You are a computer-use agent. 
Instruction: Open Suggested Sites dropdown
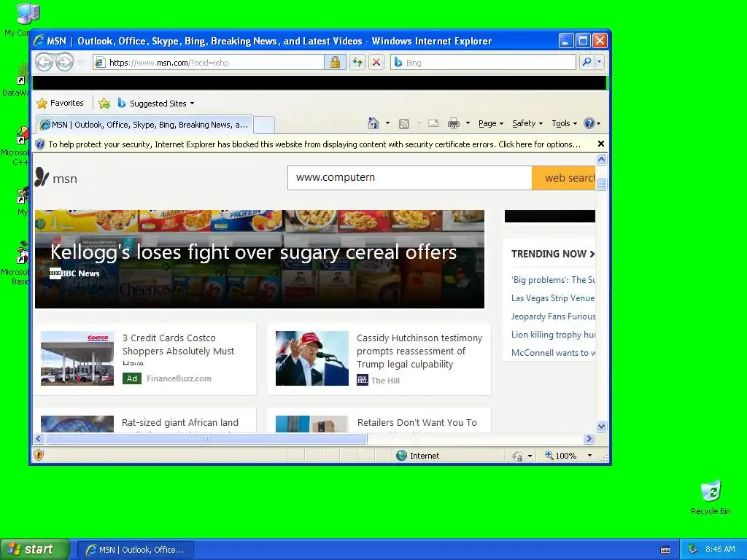coord(156,103)
